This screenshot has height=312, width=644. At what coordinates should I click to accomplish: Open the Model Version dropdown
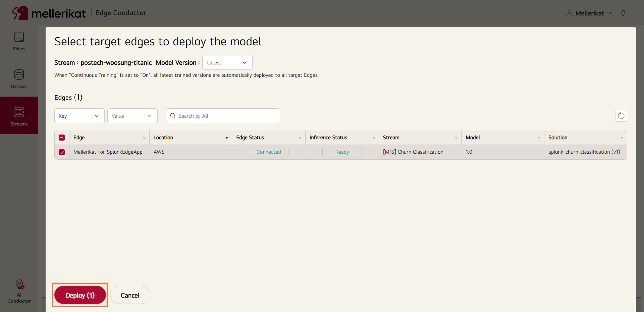pyautogui.click(x=227, y=63)
